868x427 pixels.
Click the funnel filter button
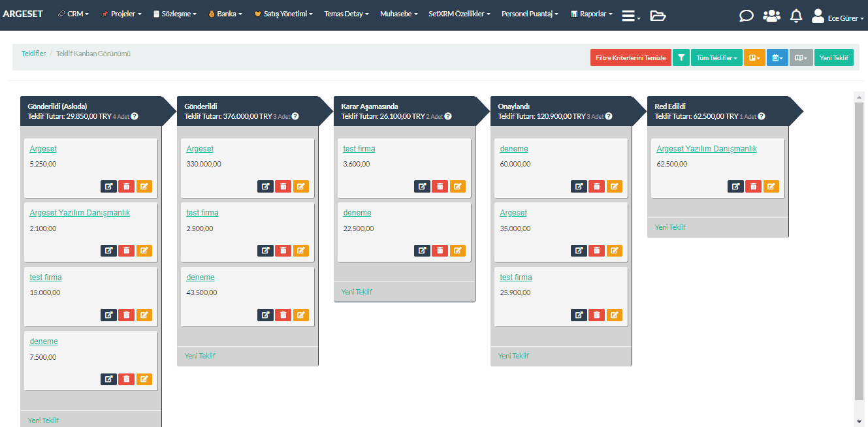[681, 57]
